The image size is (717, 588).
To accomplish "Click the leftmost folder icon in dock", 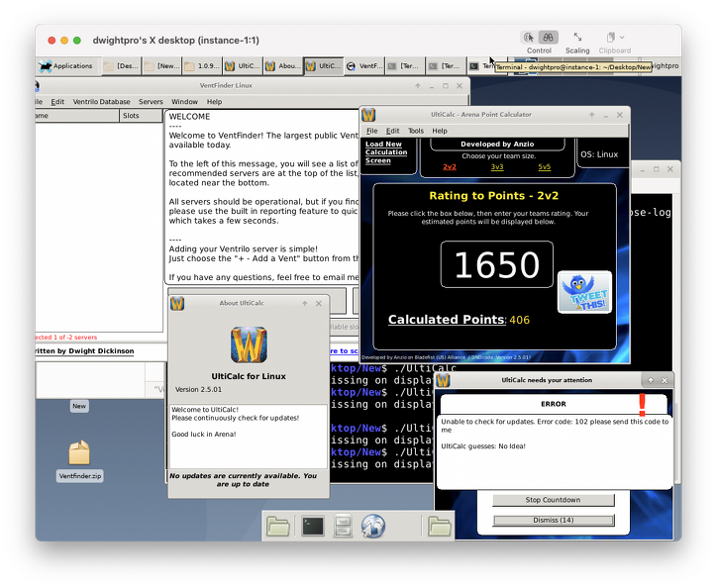I will pyautogui.click(x=278, y=526).
